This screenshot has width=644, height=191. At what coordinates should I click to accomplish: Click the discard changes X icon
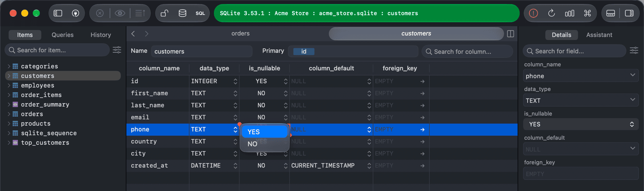click(100, 13)
